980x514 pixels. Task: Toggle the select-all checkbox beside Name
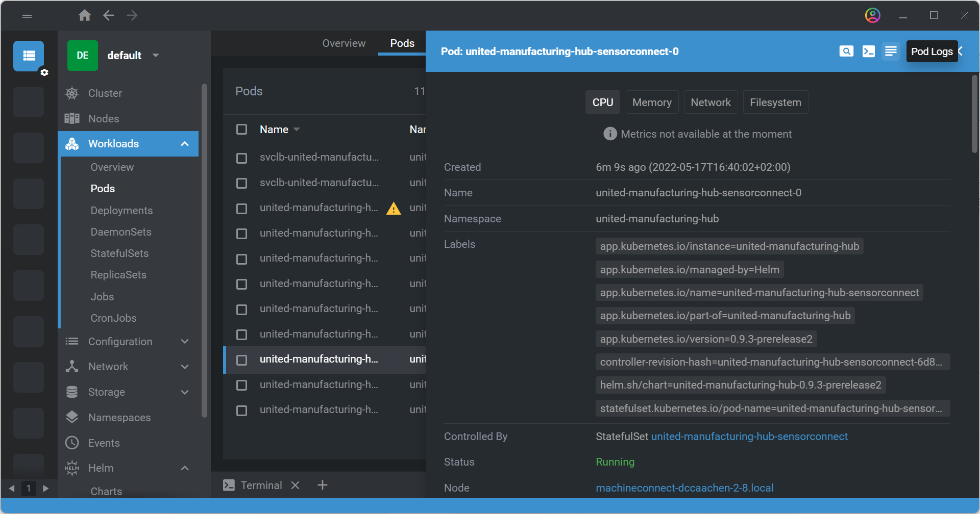242,130
